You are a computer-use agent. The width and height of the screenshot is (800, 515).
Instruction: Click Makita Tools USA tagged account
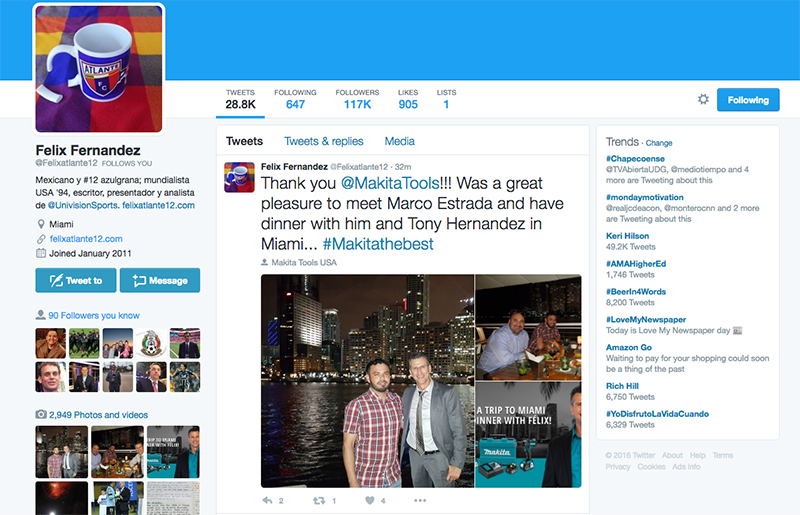(304, 262)
